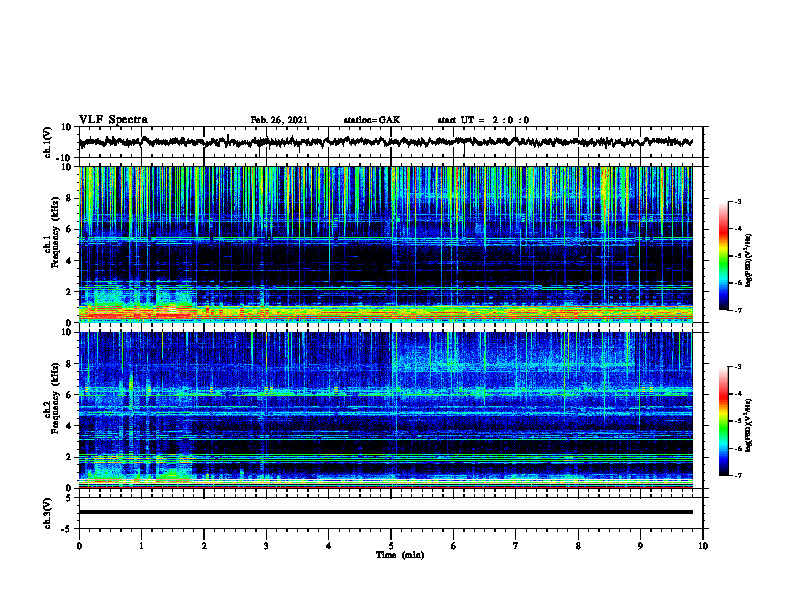Click the "-7" value on ch.2 color bar
Image resolution: width=792 pixels, height=612 pixels.
737,475
